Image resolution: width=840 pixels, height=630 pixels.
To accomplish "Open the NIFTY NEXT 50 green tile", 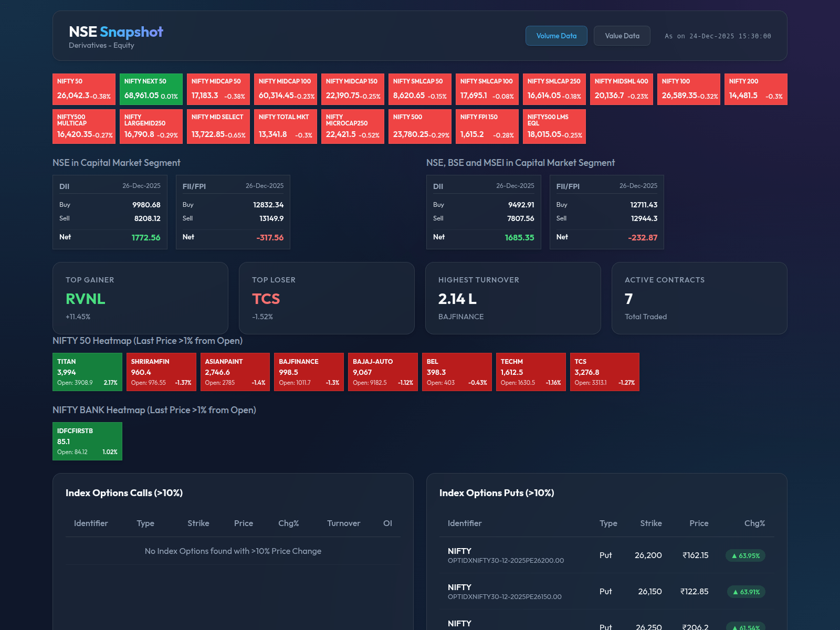I will pyautogui.click(x=151, y=89).
